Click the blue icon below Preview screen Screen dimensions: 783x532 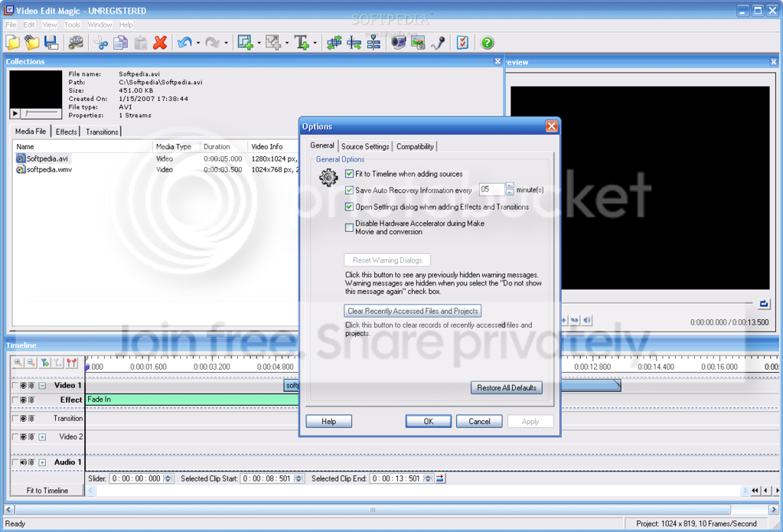point(764,303)
